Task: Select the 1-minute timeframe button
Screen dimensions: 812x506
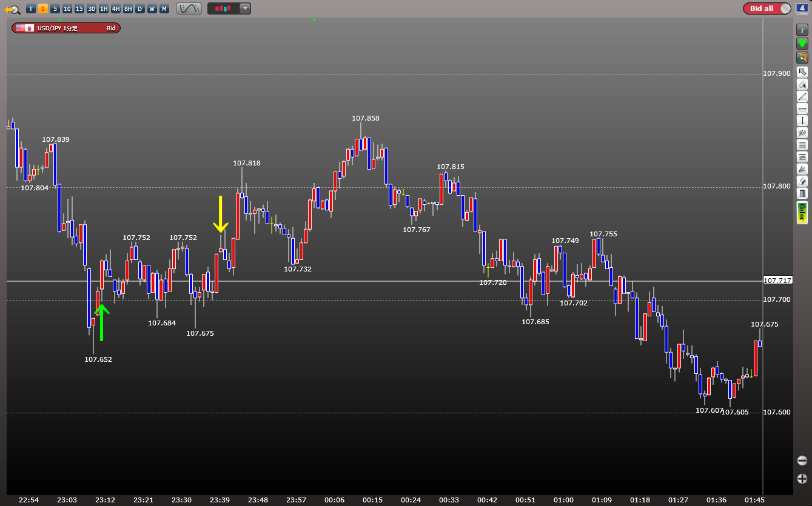Action: 42,8
